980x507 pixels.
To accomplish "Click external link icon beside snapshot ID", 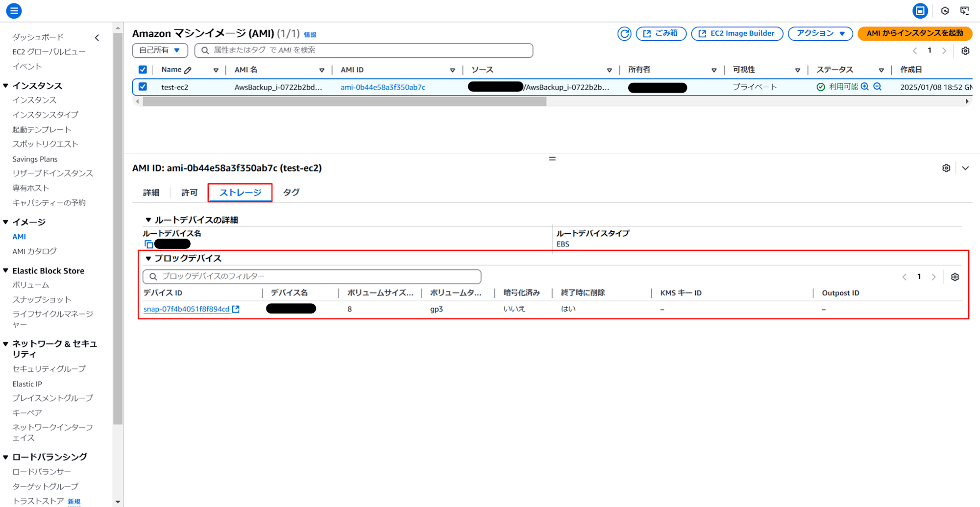I will (236, 309).
